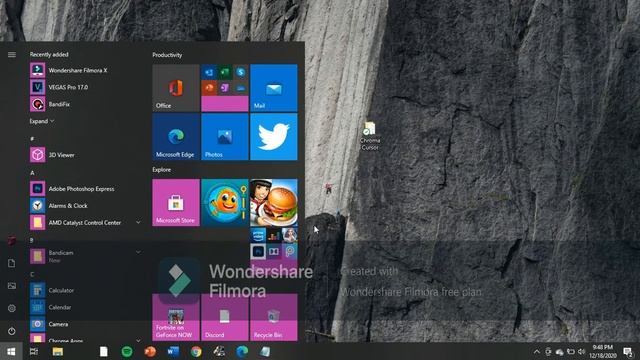Open Word from the taskbar
This screenshot has width=640, height=360.
pos(173,351)
